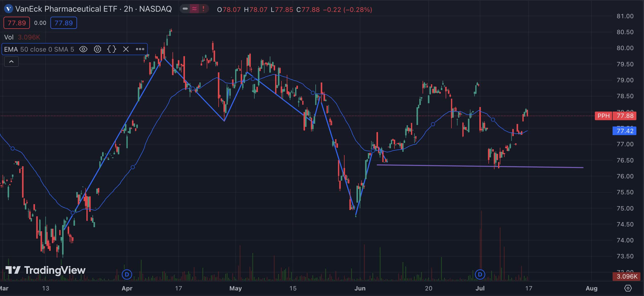Click the April dividend D marker
Screen dimensions: 644x296
127,274
